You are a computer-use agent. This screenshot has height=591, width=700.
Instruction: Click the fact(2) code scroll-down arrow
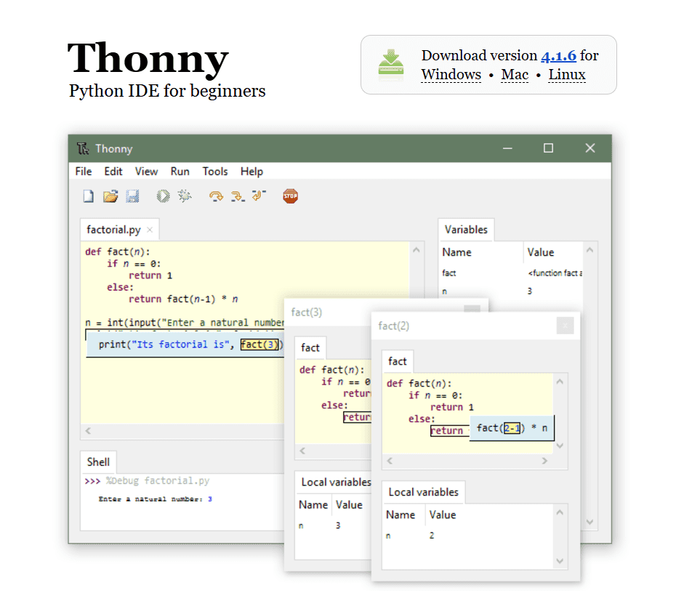[560, 446]
